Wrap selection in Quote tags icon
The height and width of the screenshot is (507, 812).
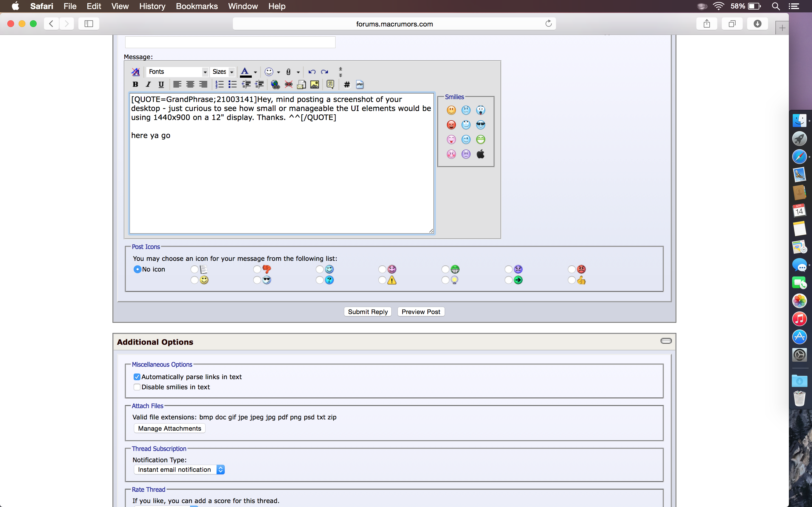tap(330, 84)
